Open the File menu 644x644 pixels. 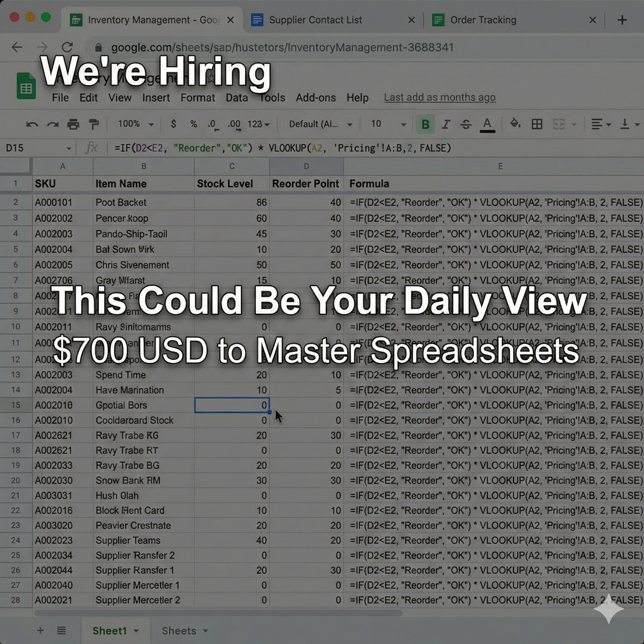click(60, 98)
